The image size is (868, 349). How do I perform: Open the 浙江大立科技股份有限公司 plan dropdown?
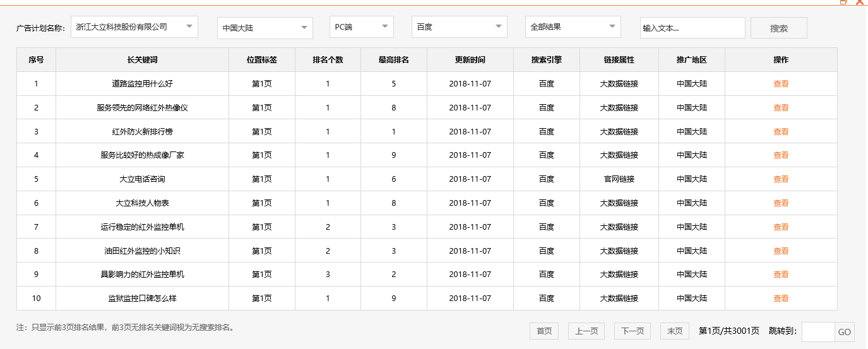[134, 27]
